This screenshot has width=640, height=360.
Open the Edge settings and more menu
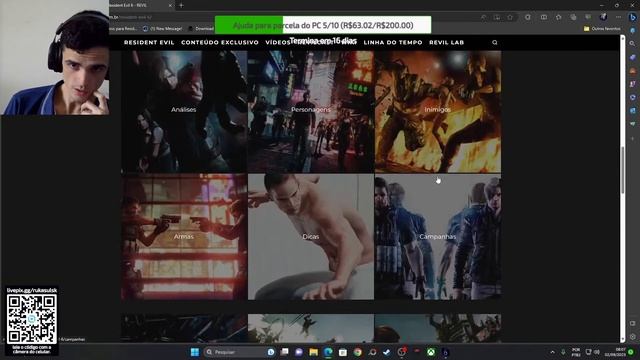pyautogui.click(x=618, y=17)
